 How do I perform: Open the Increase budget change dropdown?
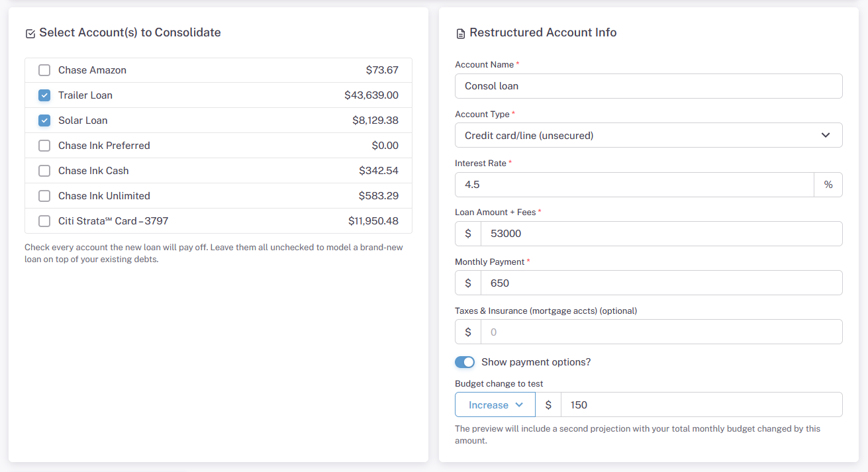coord(495,404)
